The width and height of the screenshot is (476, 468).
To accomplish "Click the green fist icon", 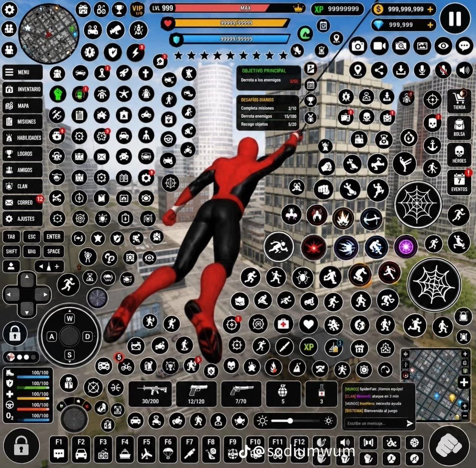I will point(58,94).
